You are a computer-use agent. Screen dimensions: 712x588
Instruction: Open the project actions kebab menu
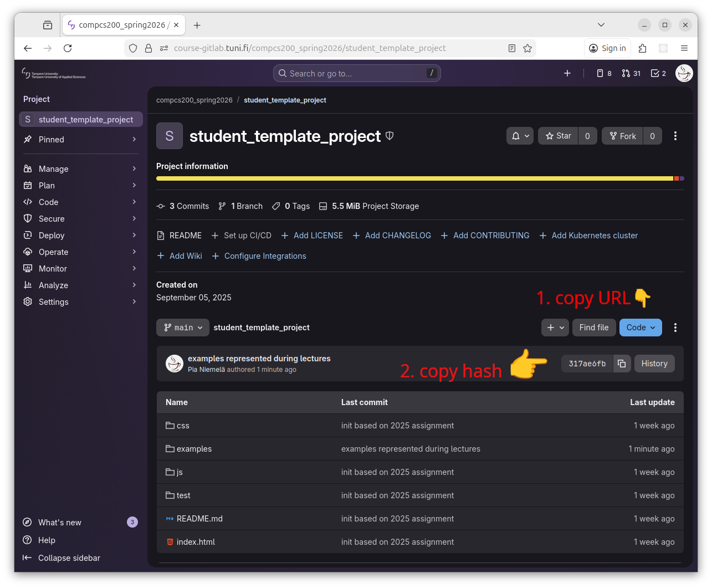(x=675, y=136)
